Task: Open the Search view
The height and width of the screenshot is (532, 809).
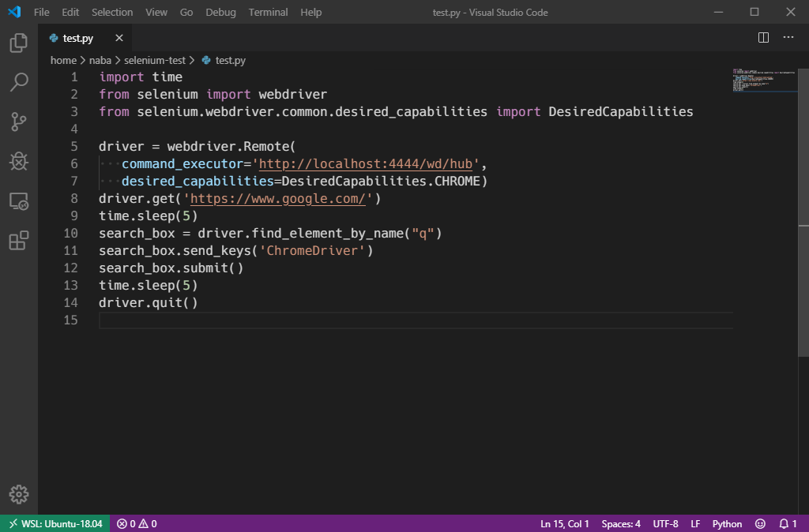Action: click(x=17, y=82)
